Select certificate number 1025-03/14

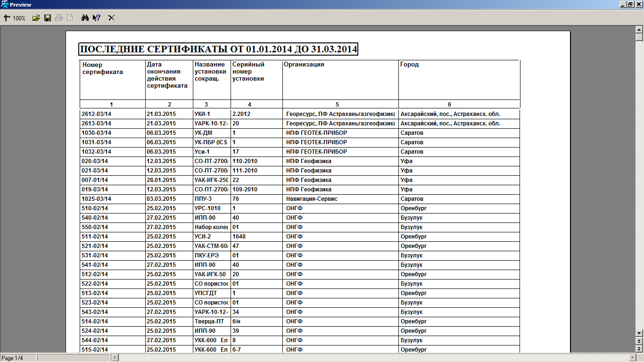[96, 199]
